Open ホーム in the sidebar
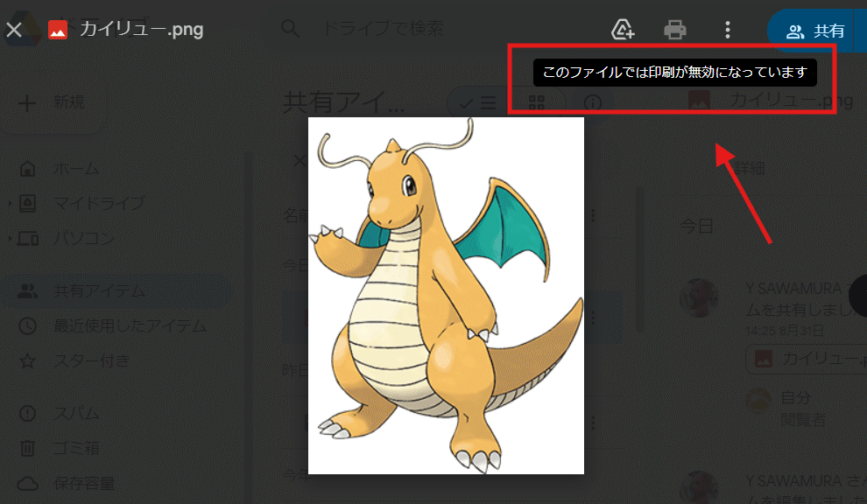 point(76,169)
